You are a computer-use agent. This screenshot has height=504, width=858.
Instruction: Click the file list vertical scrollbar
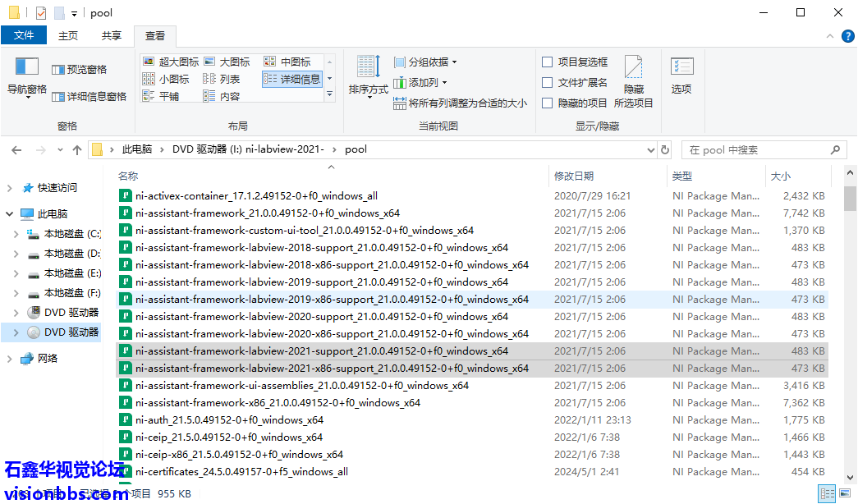(850, 328)
